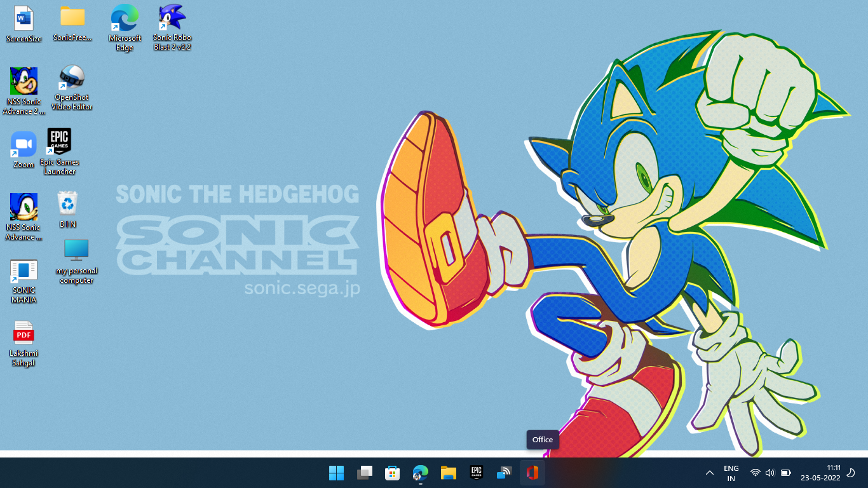Launch Microsoft Store from the taskbar

(x=392, y=473)
